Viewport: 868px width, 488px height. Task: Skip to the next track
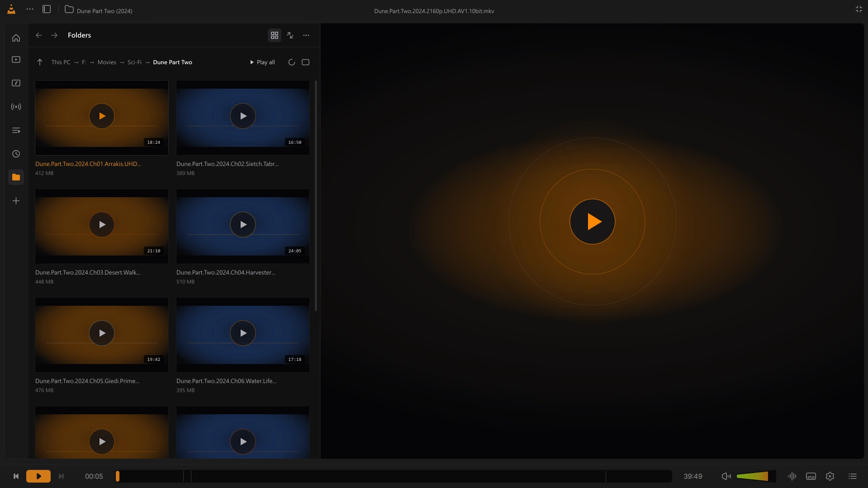pos(61,476)
